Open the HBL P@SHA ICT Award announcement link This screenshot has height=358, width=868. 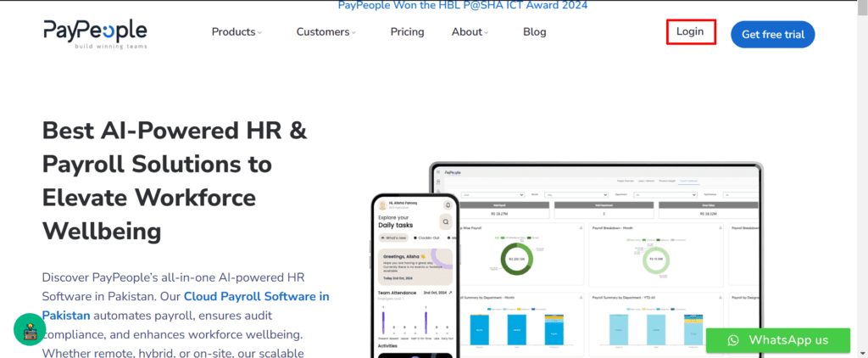(x=463, y=6)
